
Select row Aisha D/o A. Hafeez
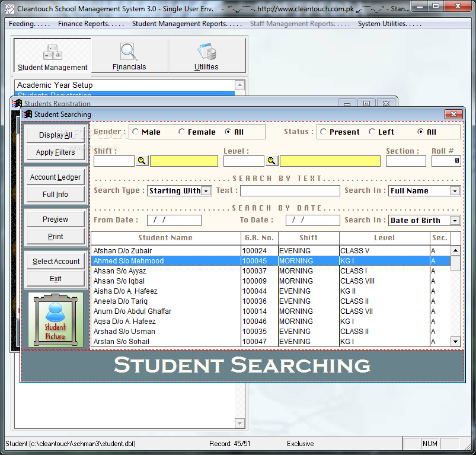(x=270, y=291)
